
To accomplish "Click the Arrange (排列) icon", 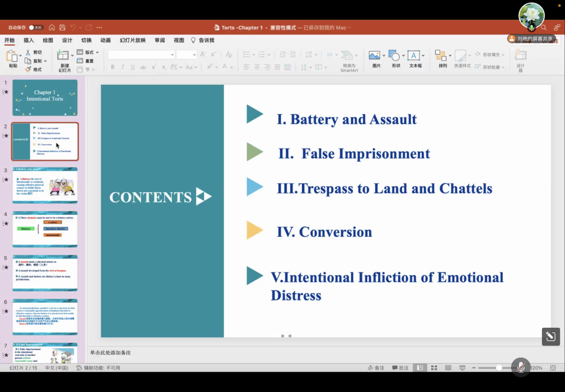I will coord(440,56).
